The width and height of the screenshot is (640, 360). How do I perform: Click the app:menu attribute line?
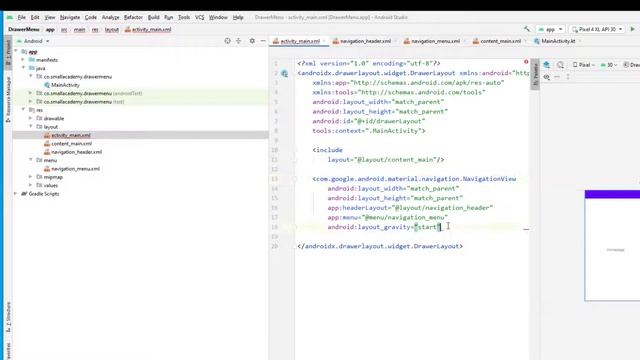pyautogui.click(x=387, y=217)
